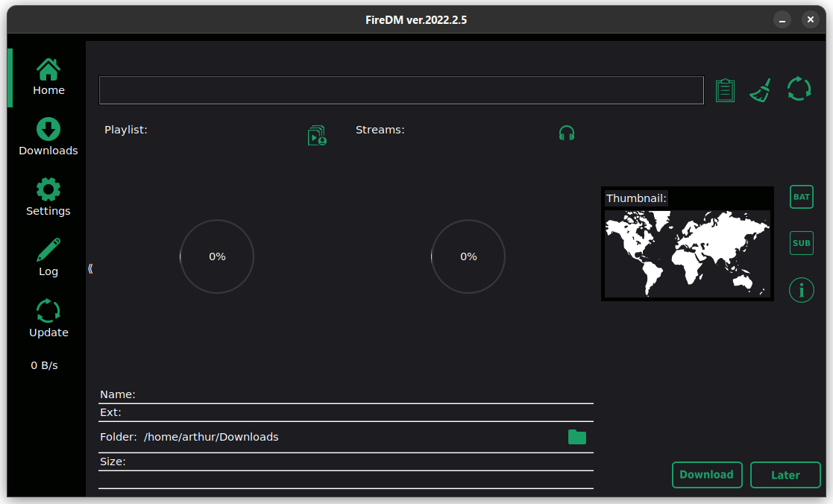Click the Later button
The width and height of the screenshot is (833, 504).
(785, 475)
